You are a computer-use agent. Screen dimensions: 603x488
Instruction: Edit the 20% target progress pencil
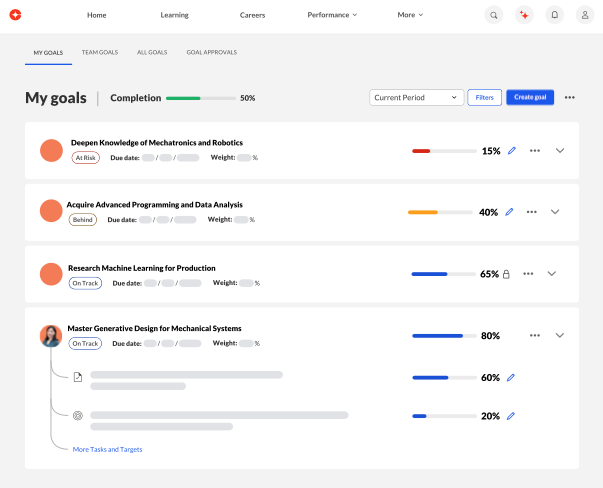(511, 416)
